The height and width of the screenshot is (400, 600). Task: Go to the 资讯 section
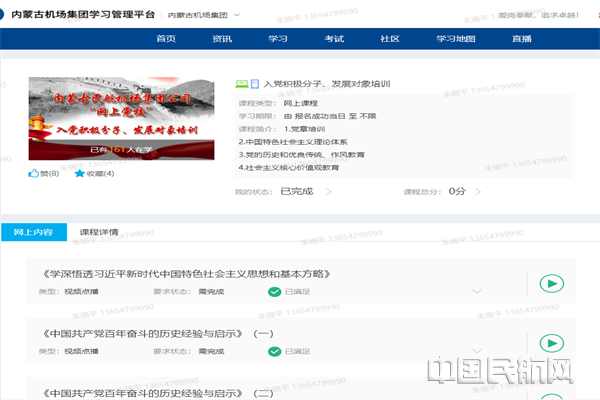tap(222, 39)
